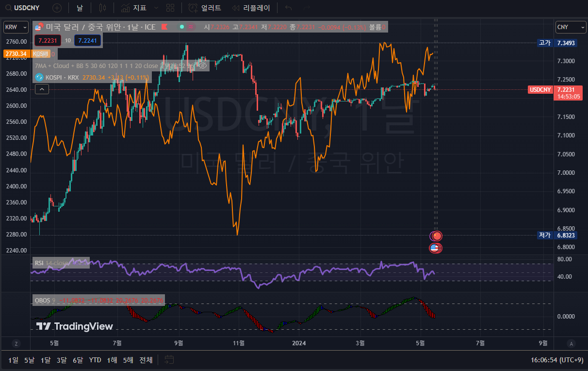Click the add-symbol plus icon beside USDCNY
Viewport: 588px width, 371px height.
pyautogui.click(x=57, y=8)
